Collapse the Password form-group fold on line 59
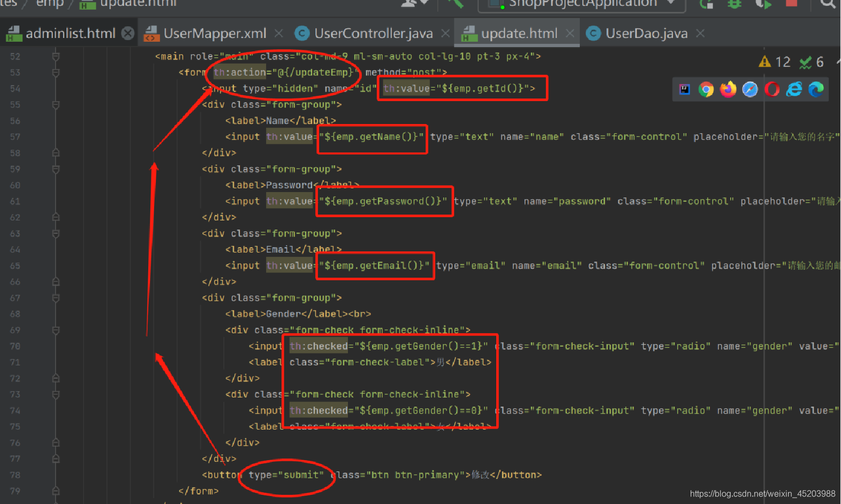This screenshot has width=841, height=504. tap(56, 169)
